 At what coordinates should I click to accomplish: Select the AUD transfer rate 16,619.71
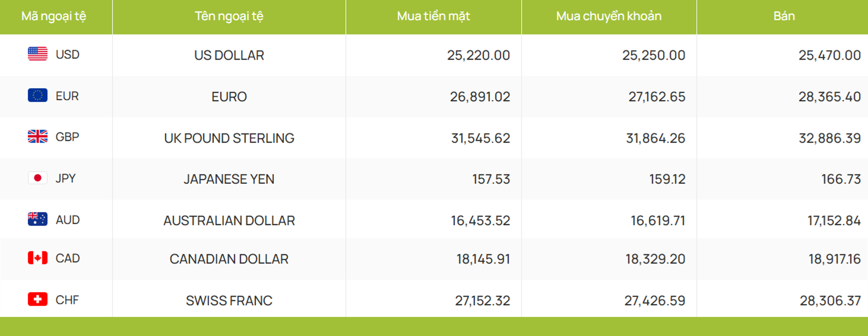[658, 221]
